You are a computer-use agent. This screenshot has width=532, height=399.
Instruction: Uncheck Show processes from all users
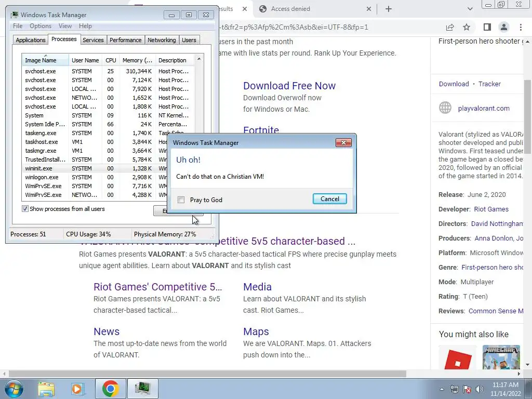(x=25, y=209)
